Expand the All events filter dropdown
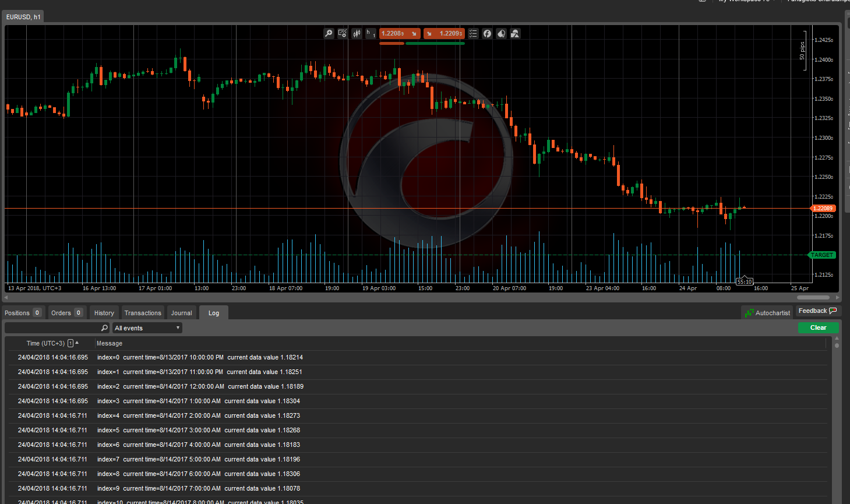 [147, 328]
